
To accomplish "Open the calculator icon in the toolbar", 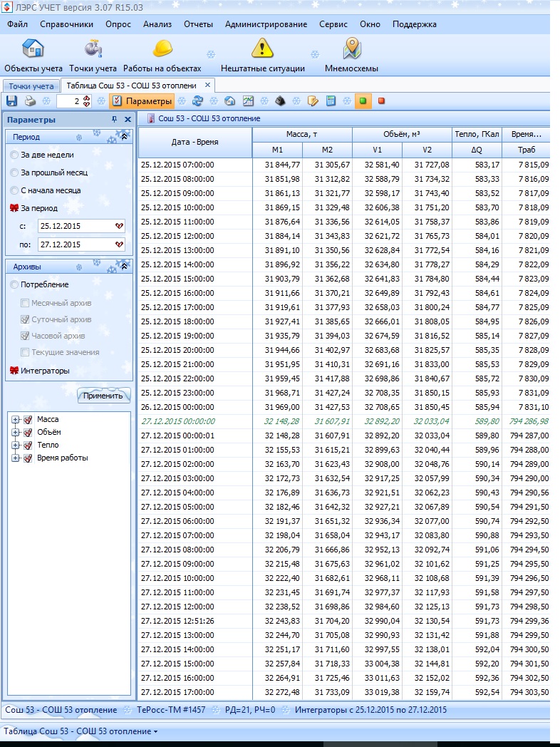I will point(331,101).
